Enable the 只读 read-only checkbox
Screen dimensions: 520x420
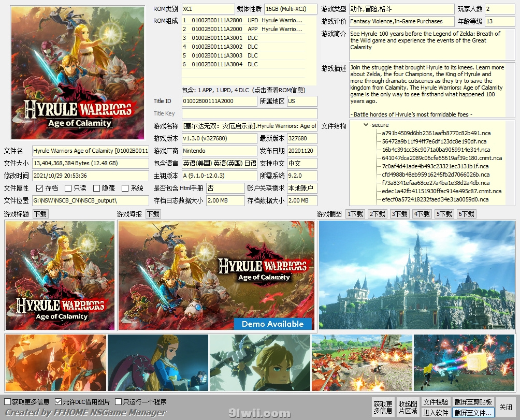[x=68, y=188]
